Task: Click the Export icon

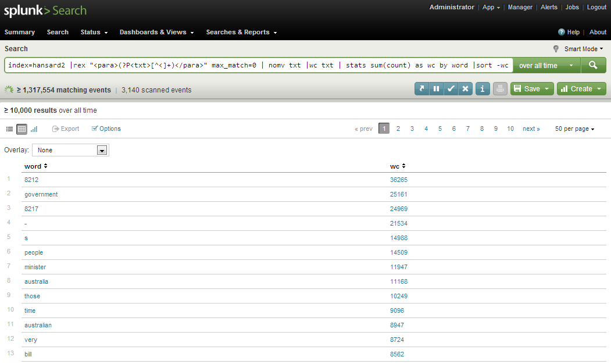Action: (x=65, y=129)
